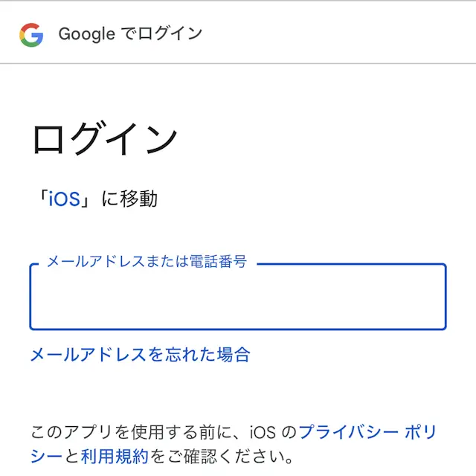Image resolution: width=476 pixels, height=476 pixels.
Task: Click the black "iOS" in the disclaimer
Action: 264,432
